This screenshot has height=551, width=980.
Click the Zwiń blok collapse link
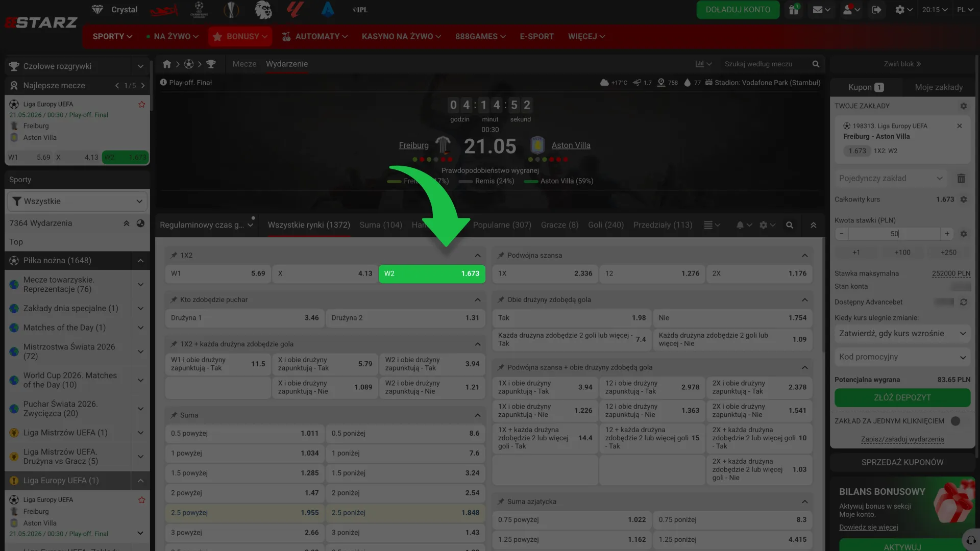tap(902, 64)
